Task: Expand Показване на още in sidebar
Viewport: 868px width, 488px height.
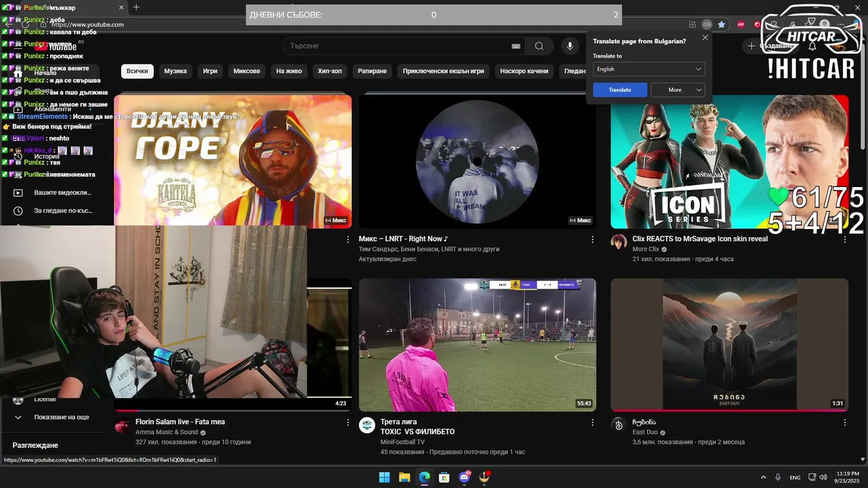Action: point(53,418)
